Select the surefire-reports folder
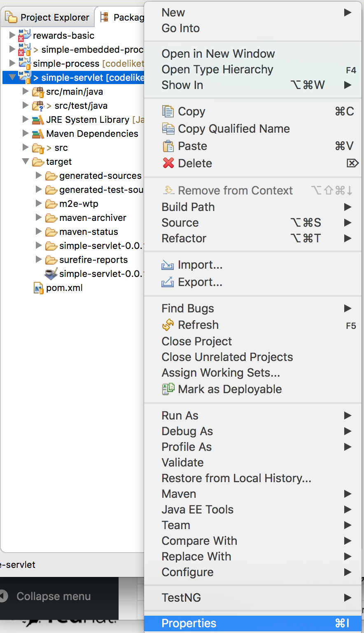The image size is (364, 633). coord(93,260)
